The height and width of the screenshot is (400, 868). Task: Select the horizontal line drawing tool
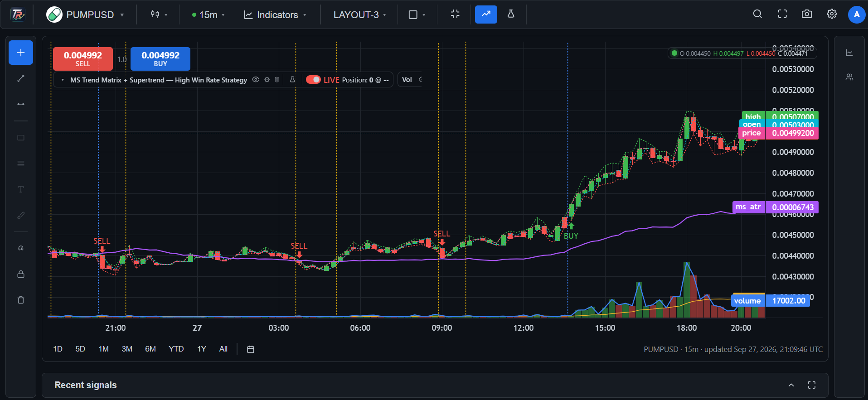tap(21, 104)
